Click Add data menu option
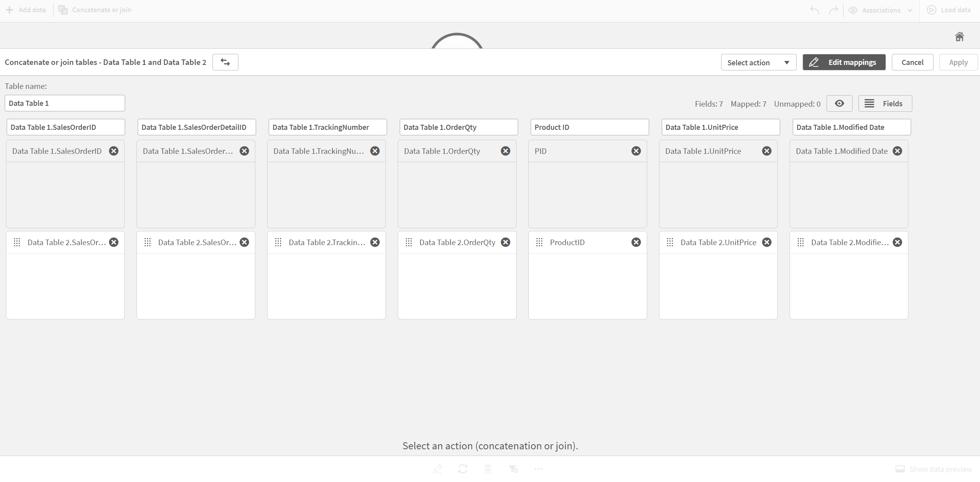Viewport: 980px width, 482px height. 27,9
